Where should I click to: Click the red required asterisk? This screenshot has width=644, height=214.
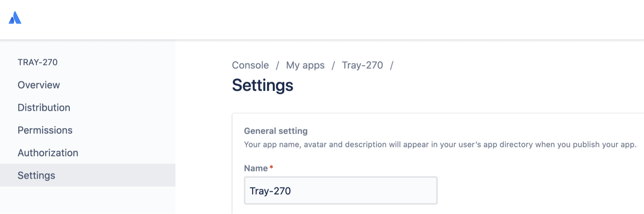point(271,167)
